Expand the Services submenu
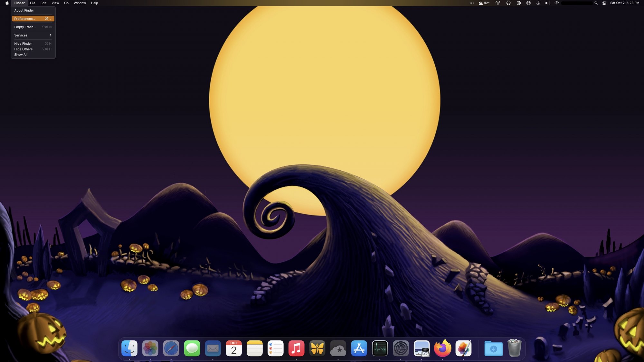Viewport: 644px width, 362px height. click(x=33, y=35)
